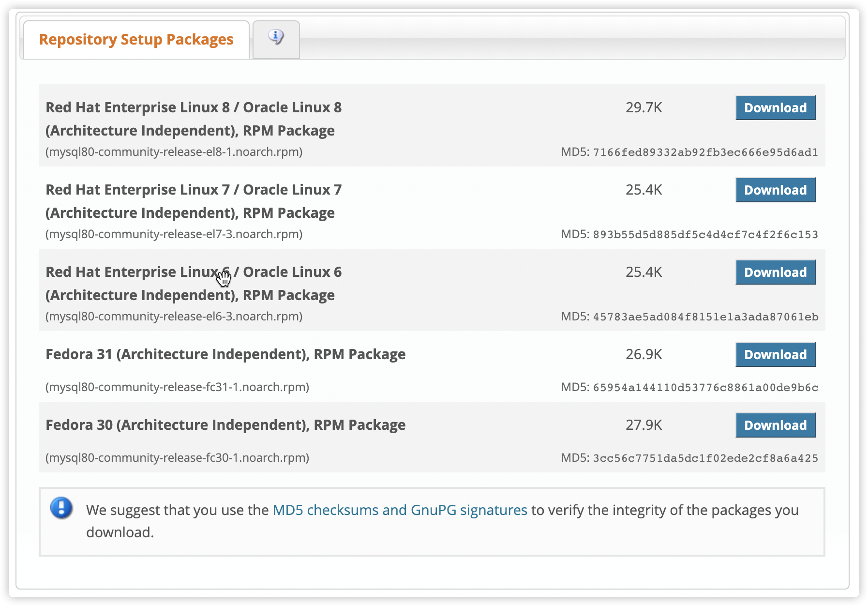Download the Fedora 31 RPM package

[775, 354]
